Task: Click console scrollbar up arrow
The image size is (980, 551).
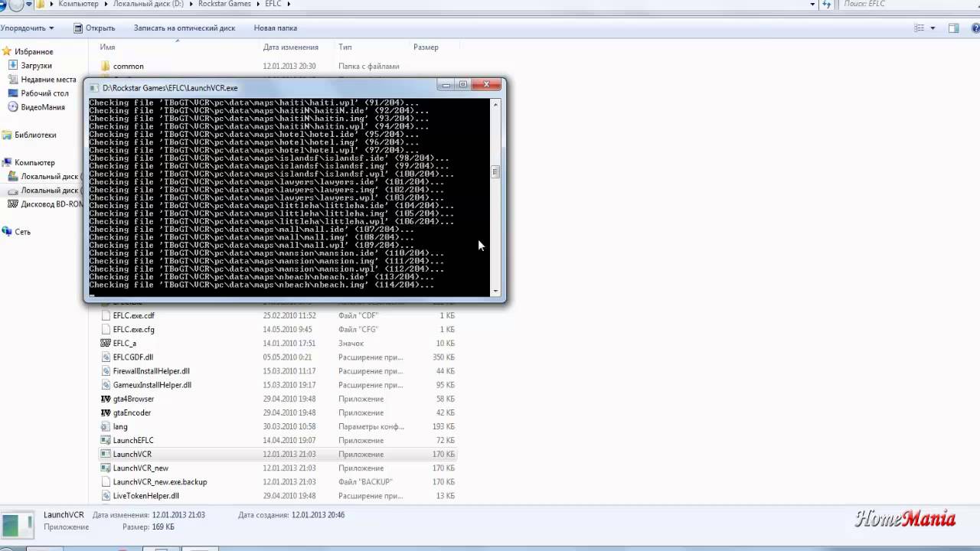Action: pyautogui.click(x=495, y=103)
